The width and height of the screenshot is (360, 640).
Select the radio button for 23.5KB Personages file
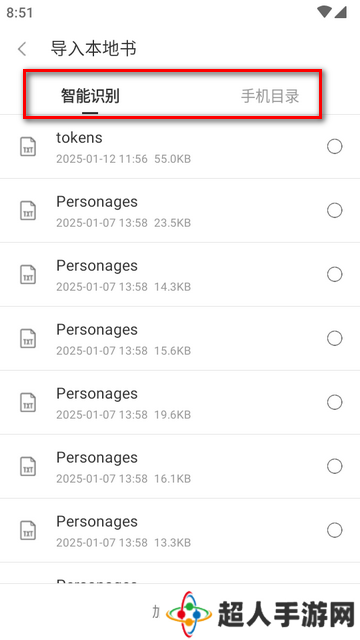[x=335, y=211]
